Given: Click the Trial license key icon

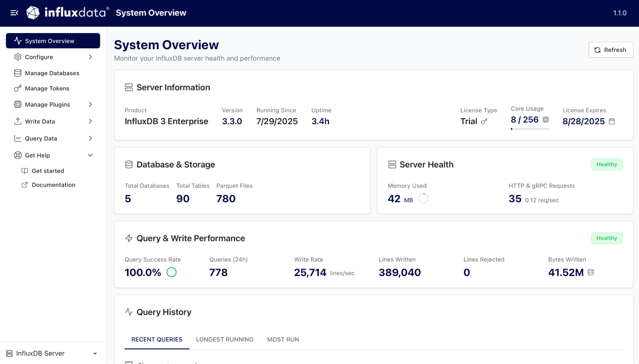Looking at the screenshot, I should click(484, 121).
